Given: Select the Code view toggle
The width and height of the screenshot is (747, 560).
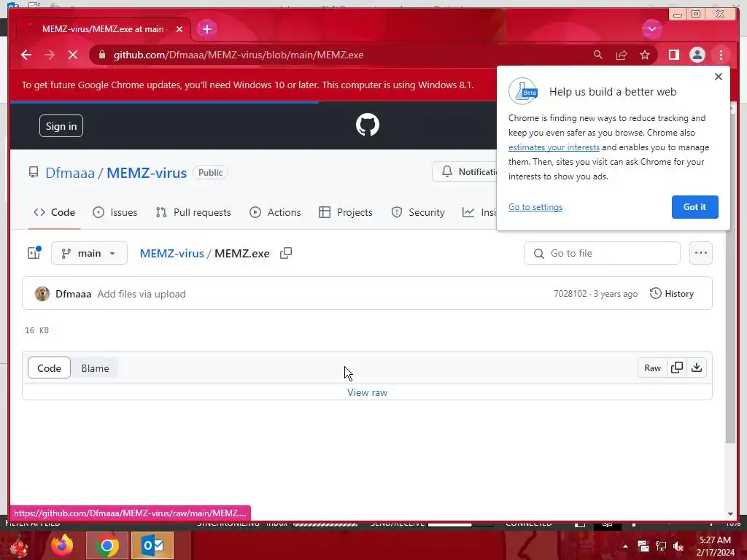Looking at the screenshot, I should pyautogui.click(x=49, y=368).
